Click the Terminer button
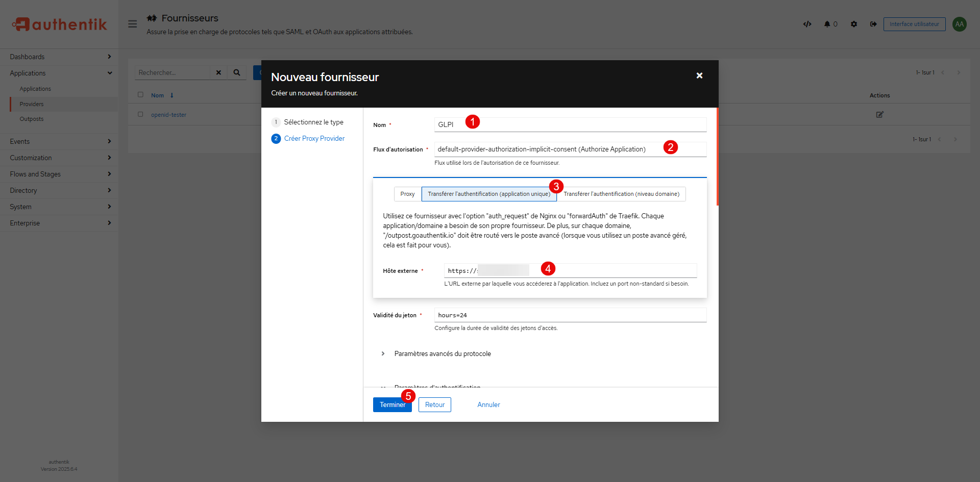This screenshot has width=980, height=482. pos(392,404)
